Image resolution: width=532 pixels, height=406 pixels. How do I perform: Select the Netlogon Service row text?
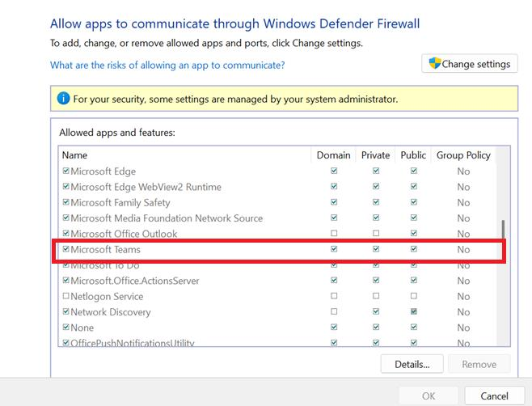point(107,296)
